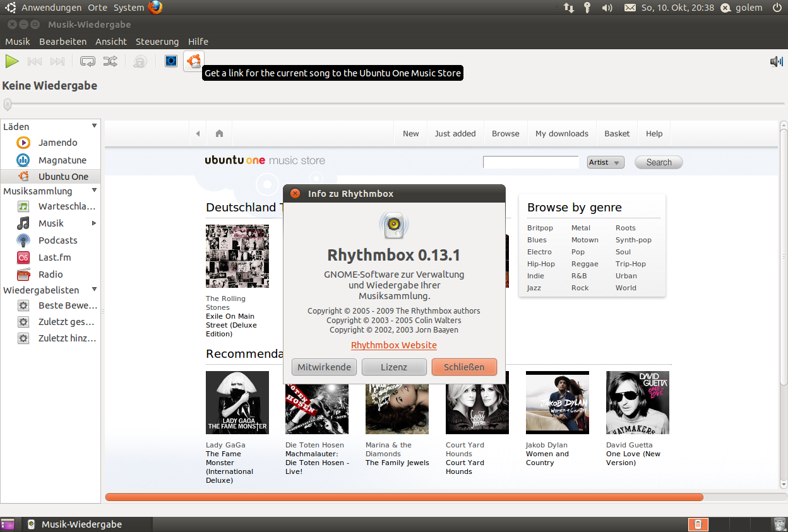Click Schließen in the about dialog
The width and height of the screenshot is (788, 532).
464,367
